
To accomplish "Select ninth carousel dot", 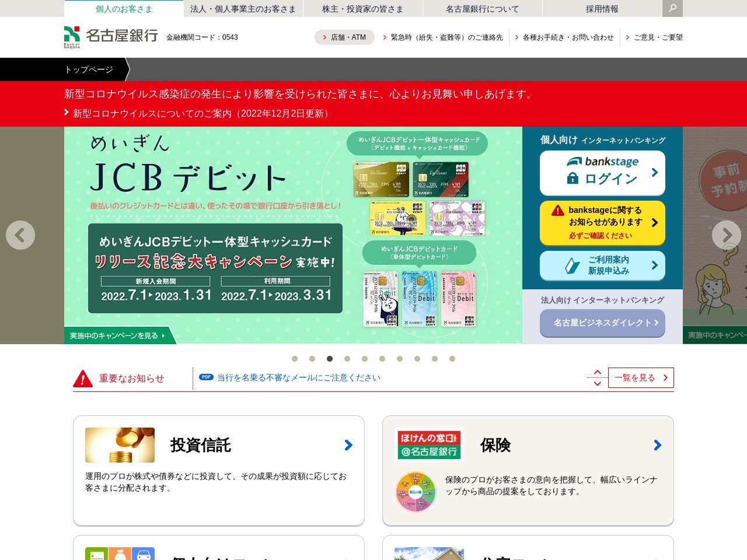I will (435, 359).
